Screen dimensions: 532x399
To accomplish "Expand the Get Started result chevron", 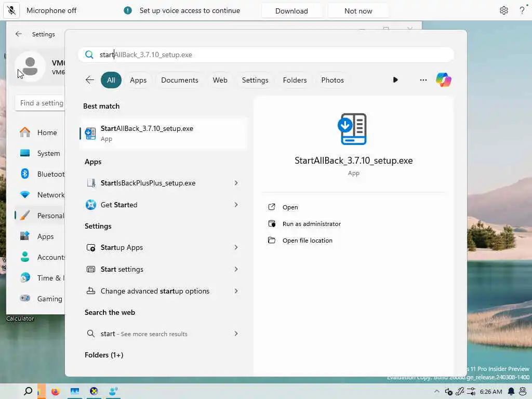I will click(236, 205).
